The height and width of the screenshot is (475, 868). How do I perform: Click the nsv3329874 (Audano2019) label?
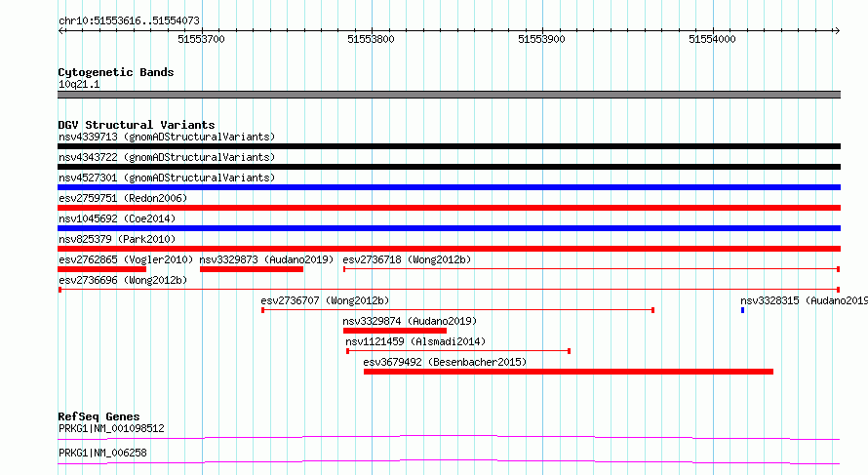[x=409, y=321]
